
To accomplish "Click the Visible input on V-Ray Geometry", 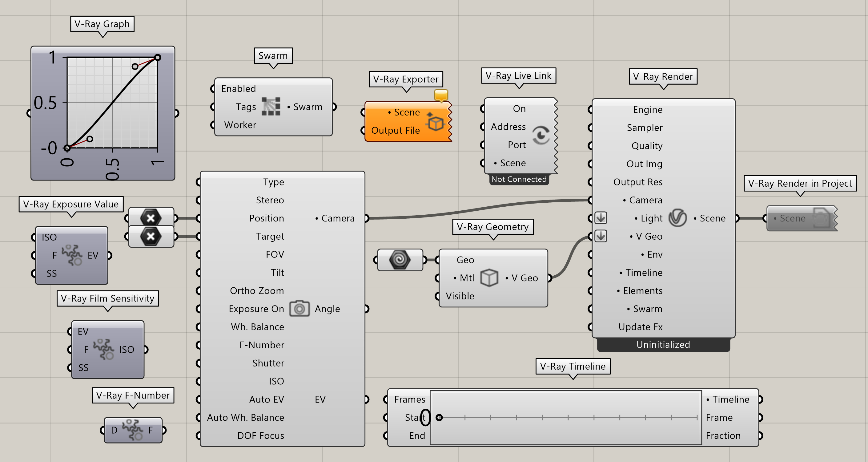I will point(460,296).
